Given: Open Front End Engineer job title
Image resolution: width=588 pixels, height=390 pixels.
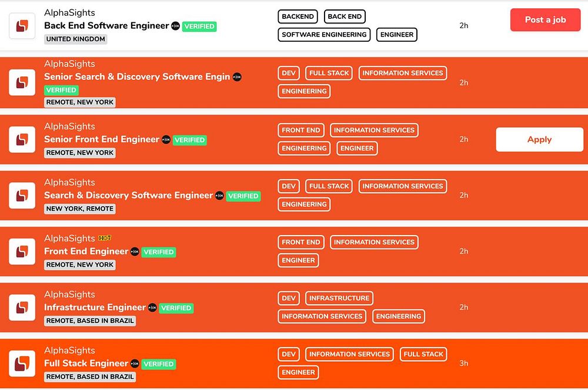Looking at the screenshot, I should point(86,251).
